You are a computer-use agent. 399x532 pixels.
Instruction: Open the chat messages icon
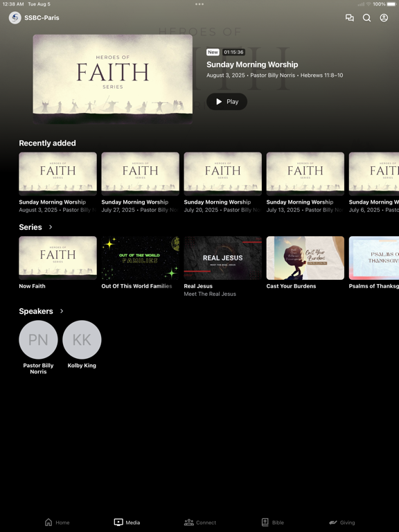[x=349, y=17]
